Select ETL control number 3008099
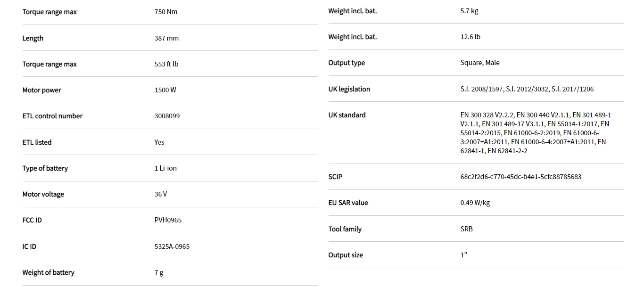The image size is (644, 287). tap(167, 116)
